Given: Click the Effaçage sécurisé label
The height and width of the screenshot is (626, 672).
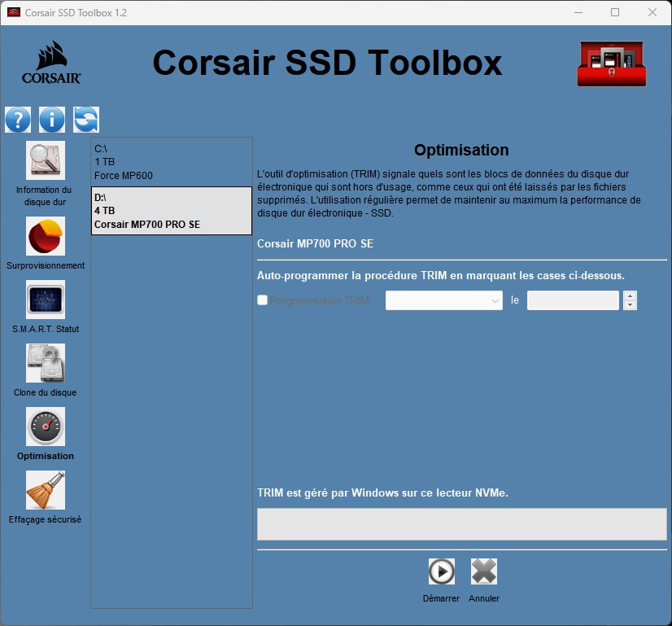Looking at the screenshot, I should [45, 519].
